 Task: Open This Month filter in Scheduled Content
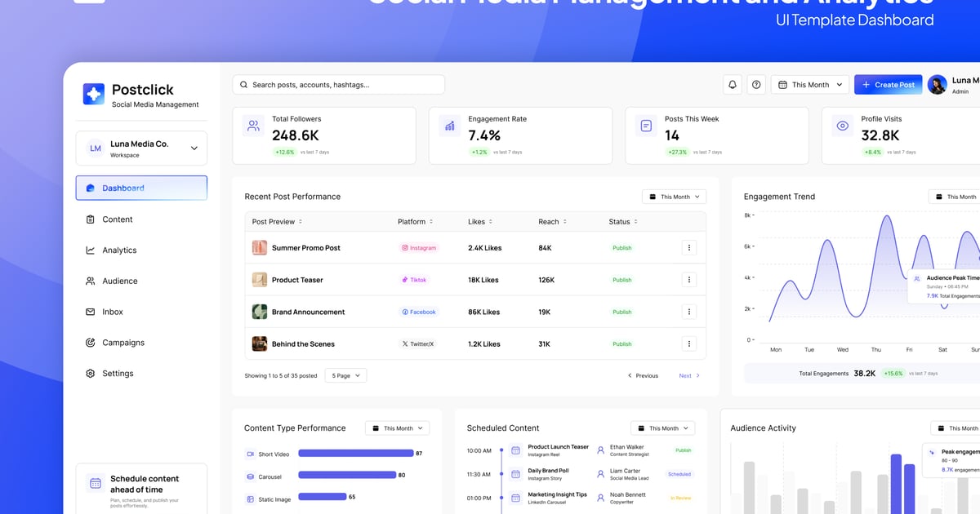[663, 428]
